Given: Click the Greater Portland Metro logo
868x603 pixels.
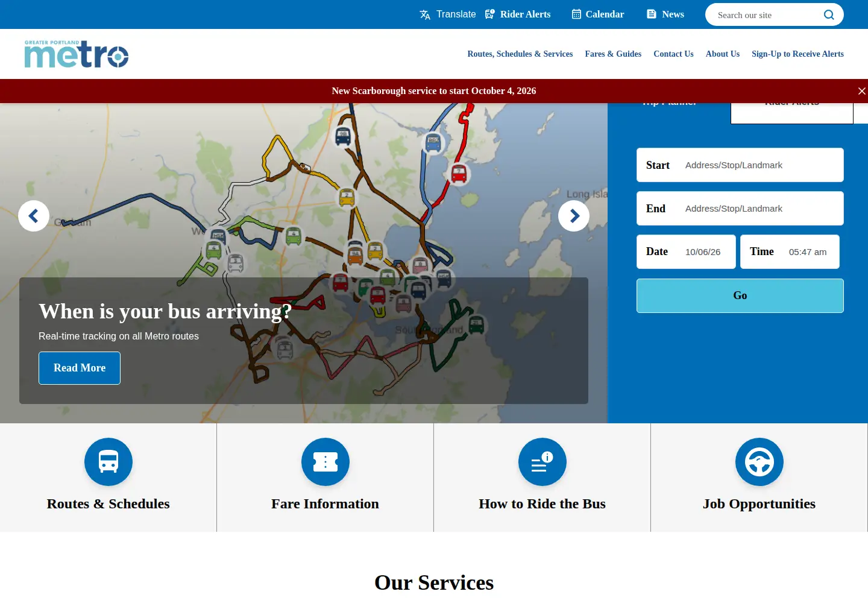Looking at the screenshot, I should [x=77, y=54].
